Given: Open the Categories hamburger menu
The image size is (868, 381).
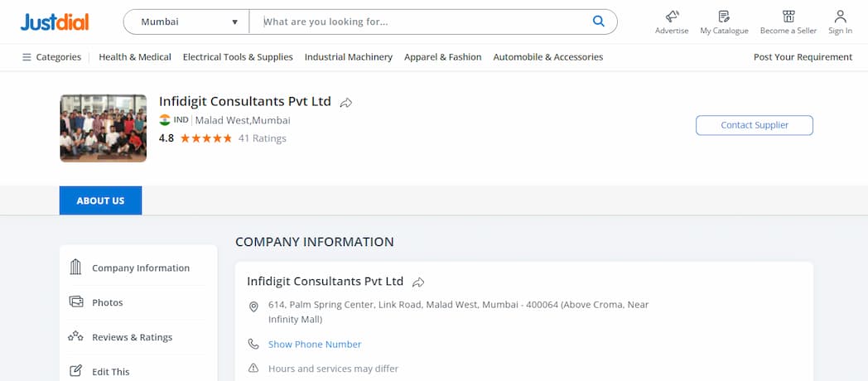Looking at the screenshot, I should [51, 57].
